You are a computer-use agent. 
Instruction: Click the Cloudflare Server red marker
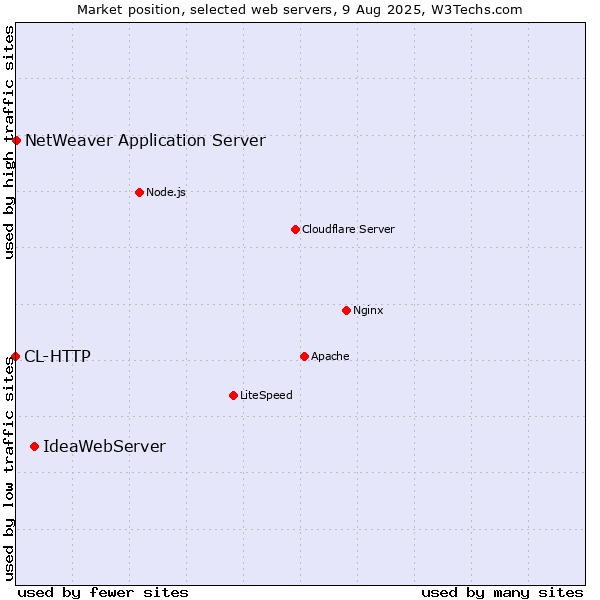point(295,229)
